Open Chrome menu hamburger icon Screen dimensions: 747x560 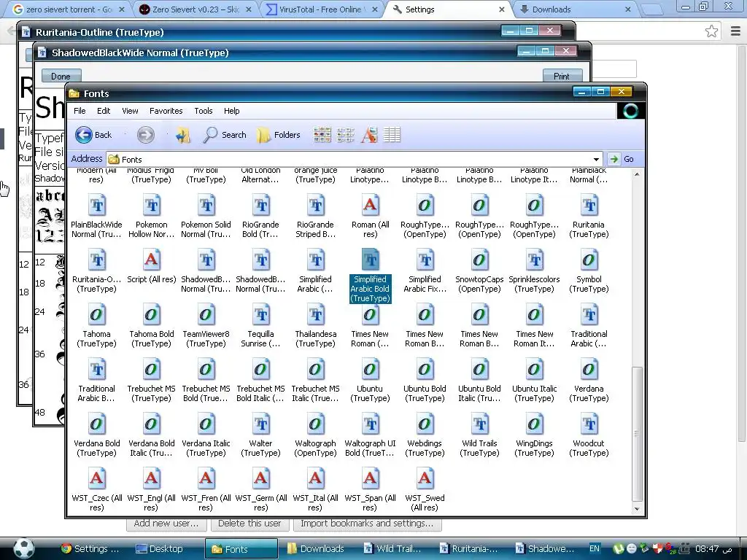(x=735, y=31)
